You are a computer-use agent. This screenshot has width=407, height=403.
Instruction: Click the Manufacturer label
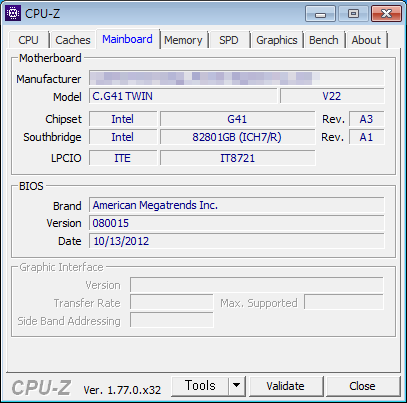coord(49,79)
